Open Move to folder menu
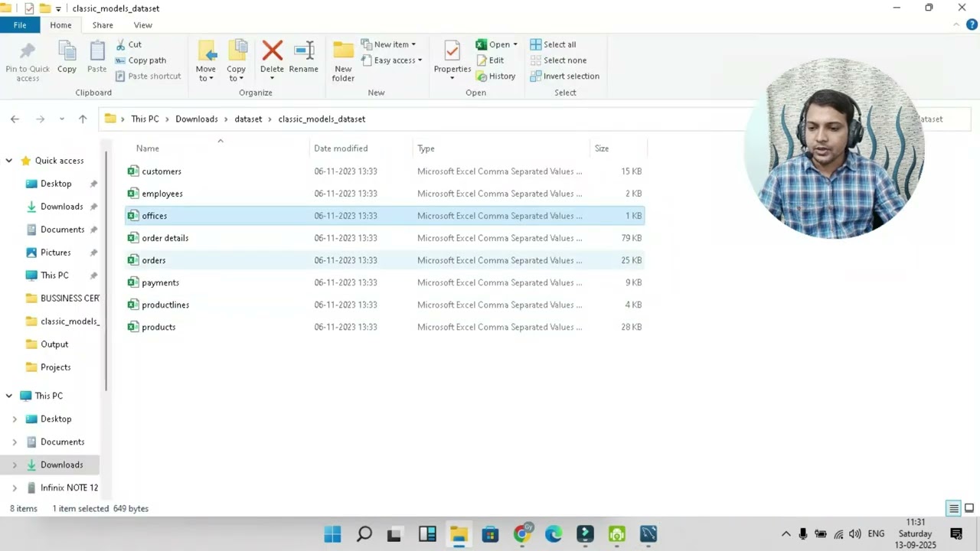 pos(205,61)
